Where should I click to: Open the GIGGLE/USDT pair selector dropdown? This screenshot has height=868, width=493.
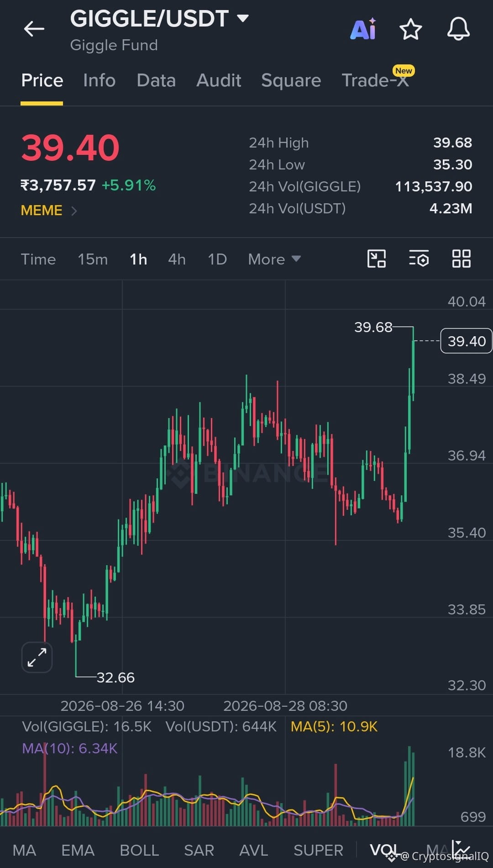[159, 19]
